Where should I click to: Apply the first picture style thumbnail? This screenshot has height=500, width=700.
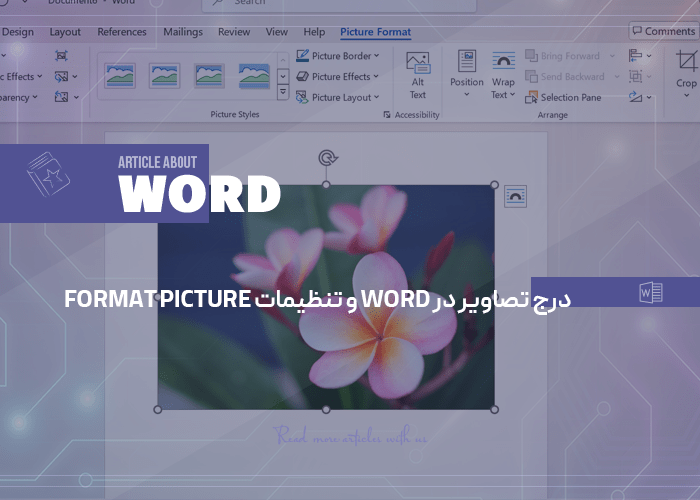(120, 76)
